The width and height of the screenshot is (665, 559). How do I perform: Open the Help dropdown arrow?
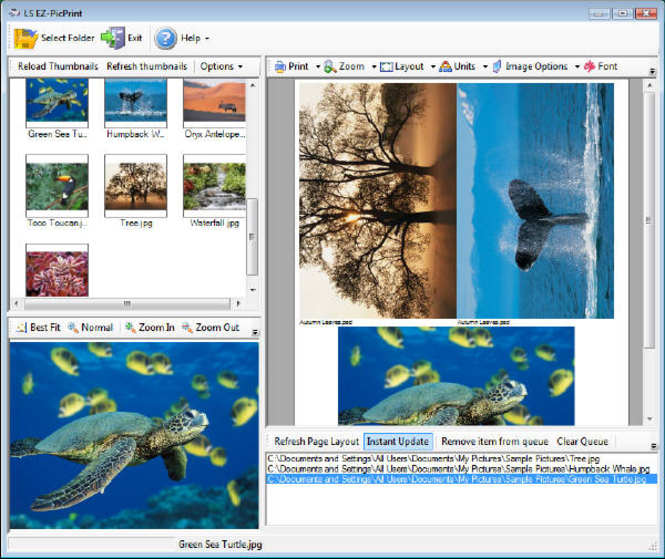coord(207,39)
